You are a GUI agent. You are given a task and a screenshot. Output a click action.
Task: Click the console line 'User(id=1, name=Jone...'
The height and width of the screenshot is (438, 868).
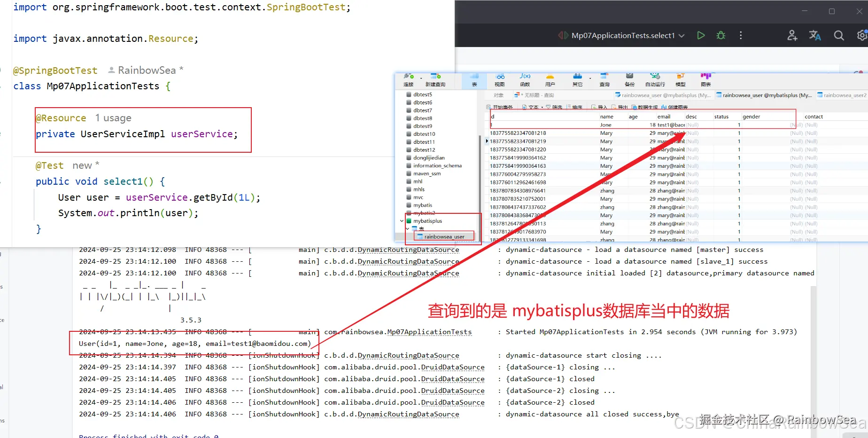pos(195,344)
